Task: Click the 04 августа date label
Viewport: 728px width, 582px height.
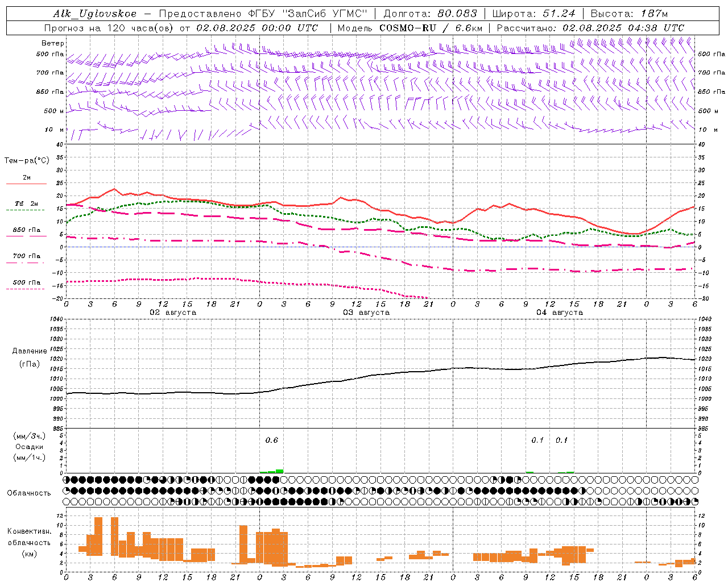Action: 560,313
